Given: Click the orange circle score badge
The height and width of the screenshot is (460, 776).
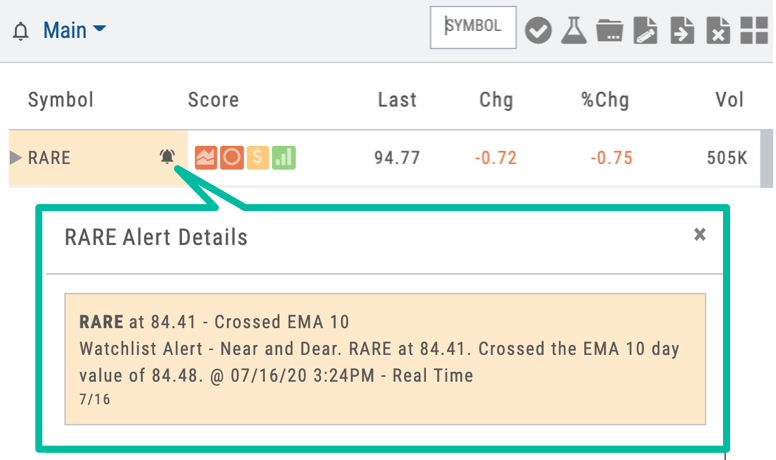Looking at the screenshot, I should click(x=232, y=157).
